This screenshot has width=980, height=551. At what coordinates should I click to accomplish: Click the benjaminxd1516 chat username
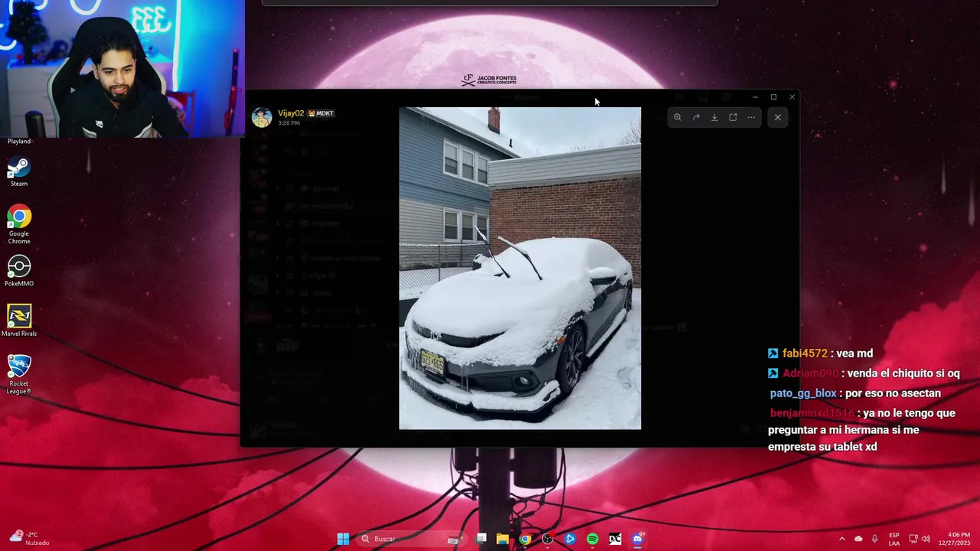click(812, 413)
